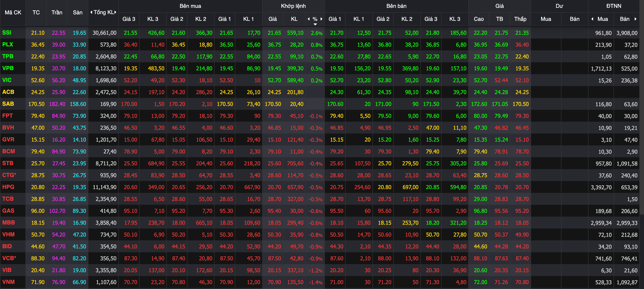Viewport: 644px width, 289px height.
Task: Click VPB buy volume 483,50
Action: (156, 68)
